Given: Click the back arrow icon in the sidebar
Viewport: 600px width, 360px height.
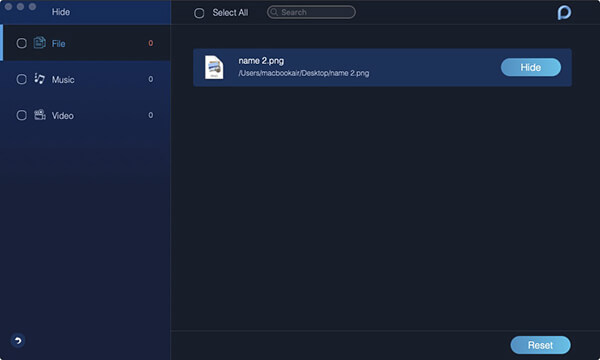Looking at the screenshot, I should 18,340.
